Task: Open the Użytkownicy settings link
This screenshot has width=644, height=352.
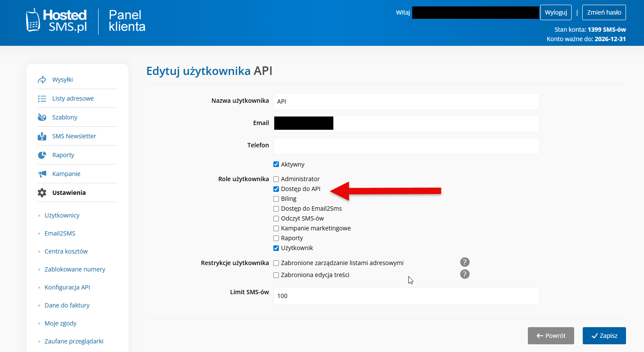Action: coord(62,215)
